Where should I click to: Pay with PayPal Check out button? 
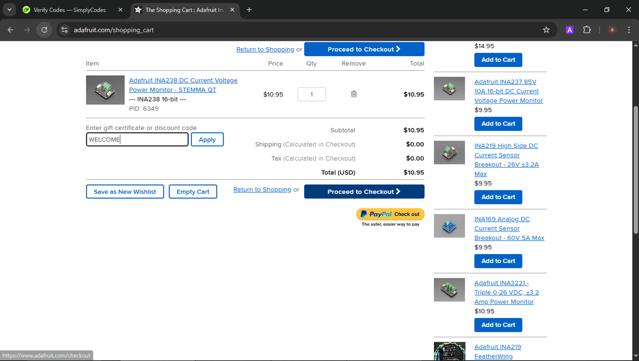point(390,214)
